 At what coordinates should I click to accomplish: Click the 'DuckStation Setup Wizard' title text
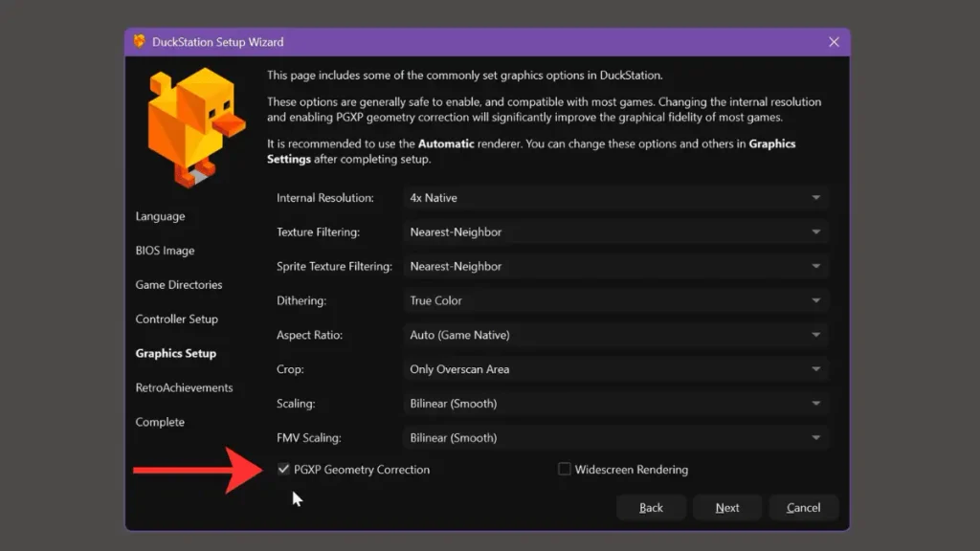coord(217,42)
